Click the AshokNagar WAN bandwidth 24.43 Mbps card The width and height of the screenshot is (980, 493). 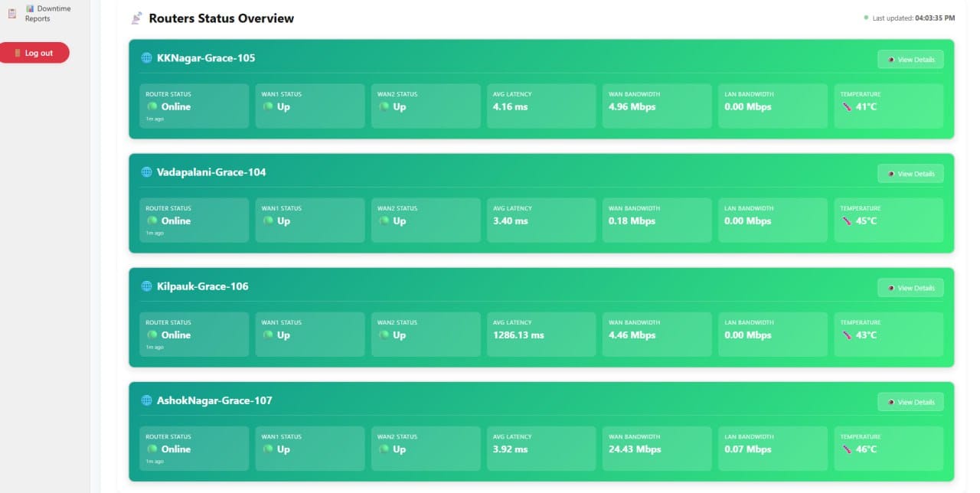[657, 449]
